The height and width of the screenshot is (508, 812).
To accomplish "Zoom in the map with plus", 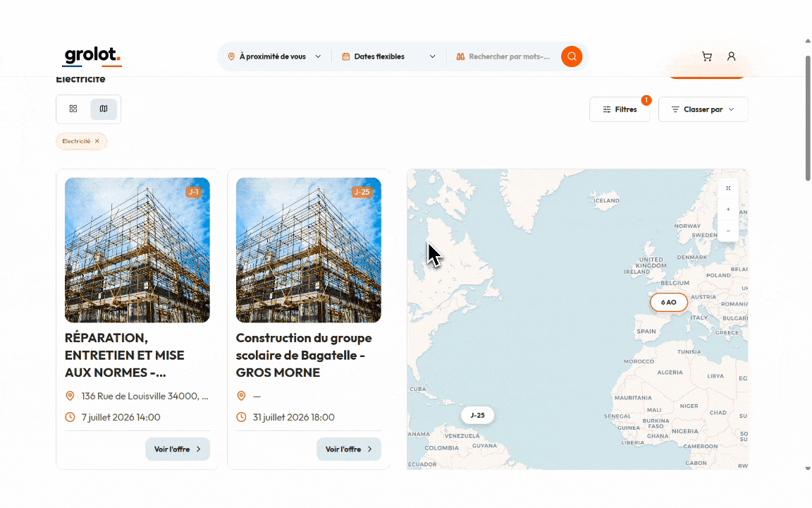I will [x=728, y=210].
